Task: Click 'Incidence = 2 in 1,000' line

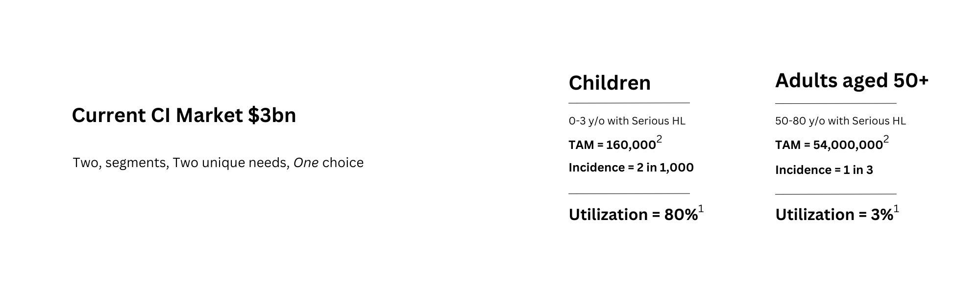Action: click(x=631, y=168)
